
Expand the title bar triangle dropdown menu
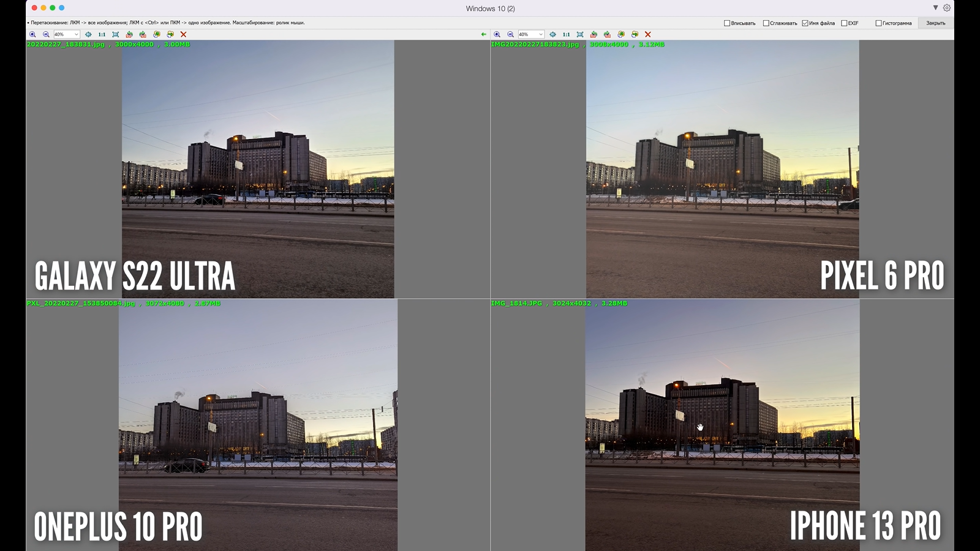pos(935,8)
